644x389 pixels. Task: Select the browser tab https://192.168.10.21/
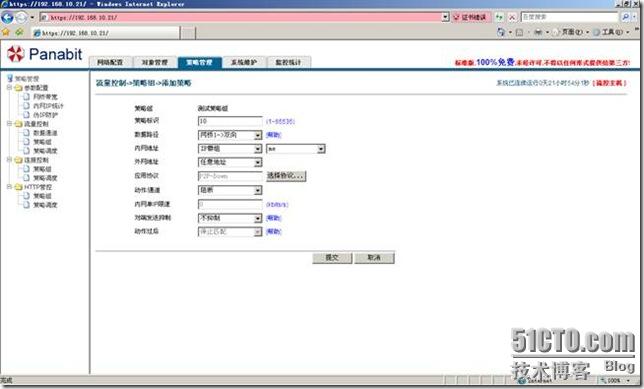[106, 33]
